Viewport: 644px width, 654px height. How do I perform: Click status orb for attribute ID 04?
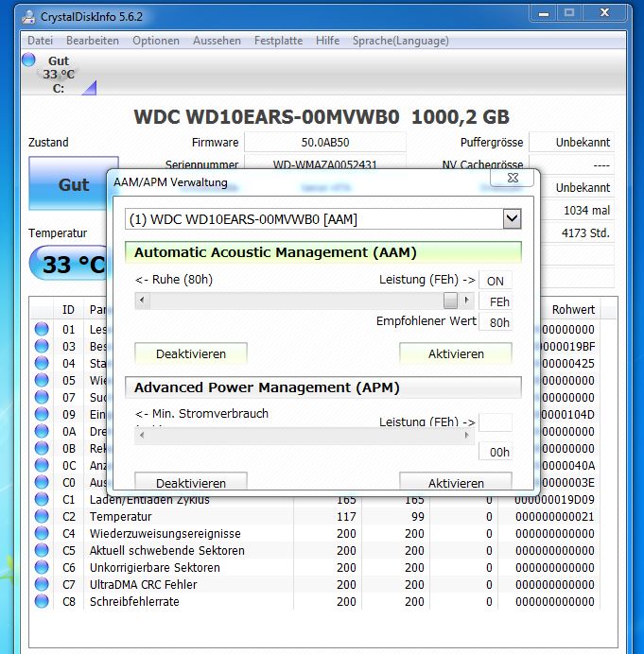pyautogui.click(x=42, y=363)
